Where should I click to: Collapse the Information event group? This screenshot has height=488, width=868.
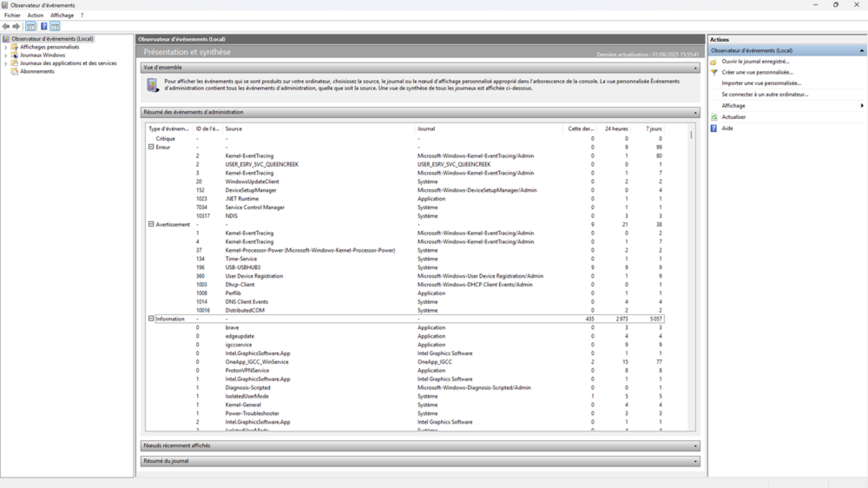tap(151, 319)
